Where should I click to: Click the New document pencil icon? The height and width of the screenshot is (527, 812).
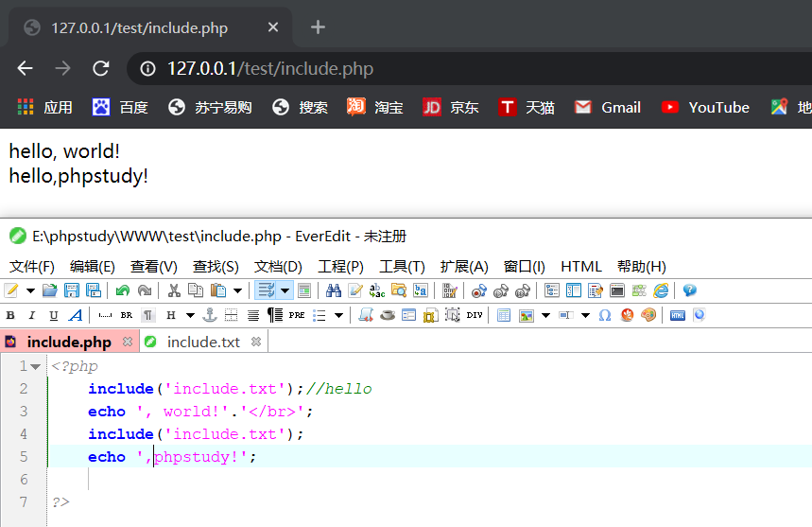[x=11, y=290]
